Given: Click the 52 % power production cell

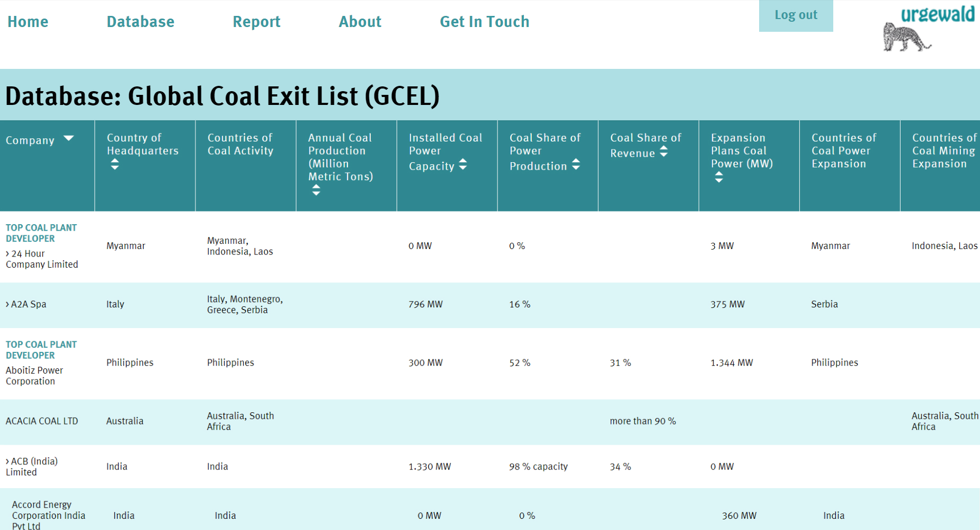Looking at the screenshot, I should 520,363.
